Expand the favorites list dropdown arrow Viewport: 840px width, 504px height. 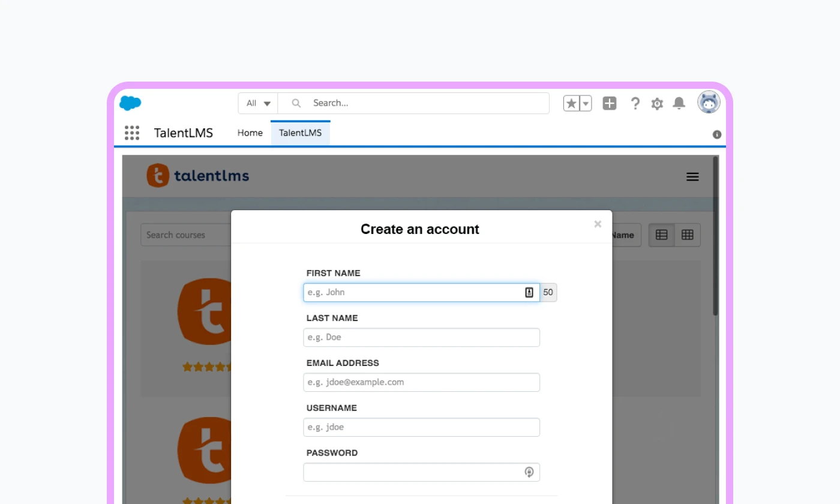point(586,104)
